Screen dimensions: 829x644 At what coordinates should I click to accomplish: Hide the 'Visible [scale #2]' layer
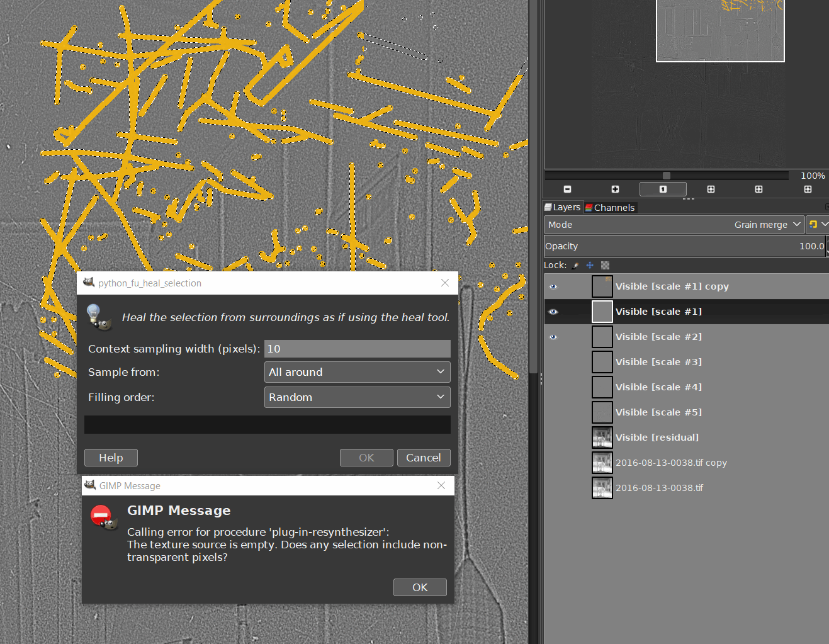[553, 337]
